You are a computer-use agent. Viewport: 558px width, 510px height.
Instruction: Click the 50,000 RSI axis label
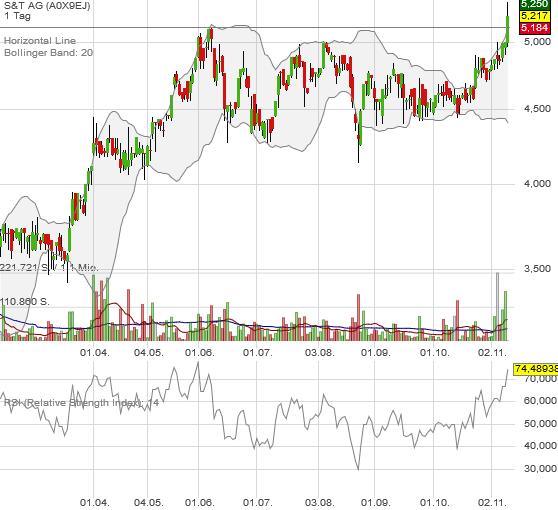click(x=540, y=424)
